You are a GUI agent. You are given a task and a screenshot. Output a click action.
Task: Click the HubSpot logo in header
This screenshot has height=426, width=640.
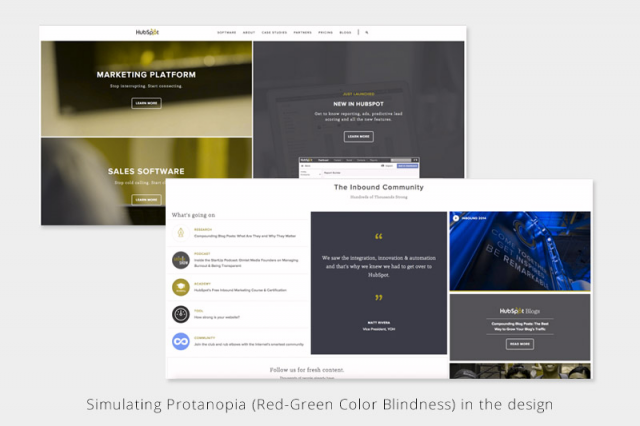(x=147, y=32)
